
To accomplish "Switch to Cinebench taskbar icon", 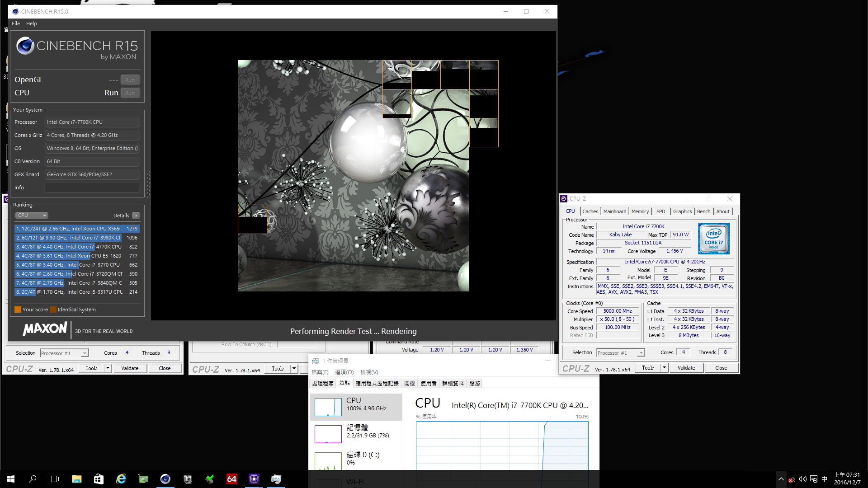I will tap(165, 479).
